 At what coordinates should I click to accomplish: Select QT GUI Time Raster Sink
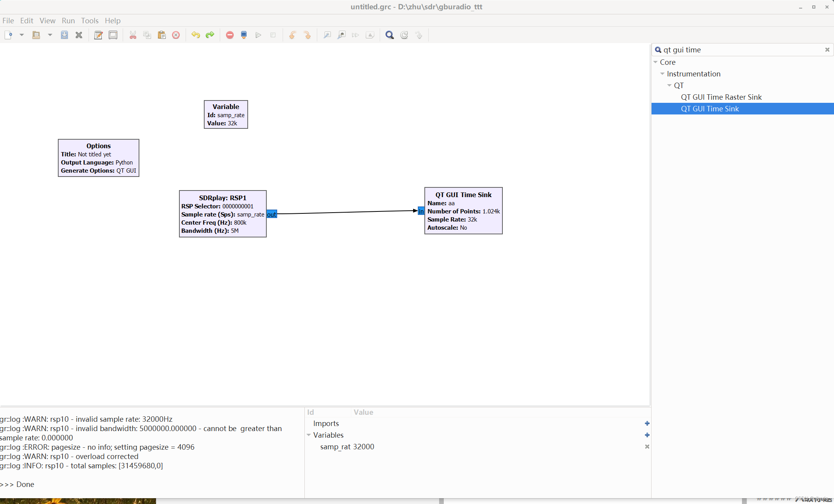coord(721,97)
